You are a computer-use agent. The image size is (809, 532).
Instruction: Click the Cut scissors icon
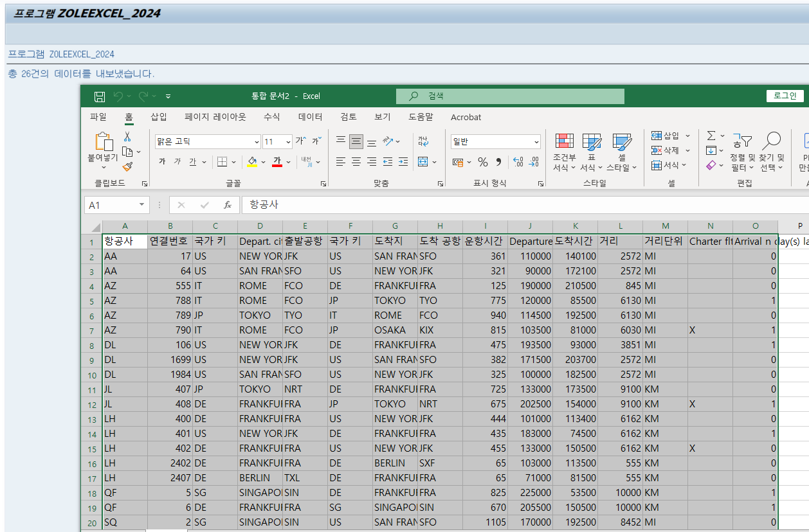[127, 136]
